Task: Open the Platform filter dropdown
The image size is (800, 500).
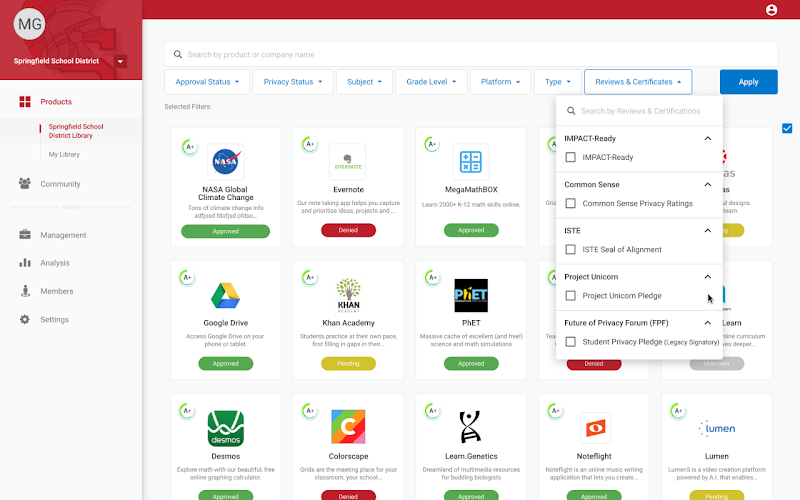Action: click(x=500, y=82)
